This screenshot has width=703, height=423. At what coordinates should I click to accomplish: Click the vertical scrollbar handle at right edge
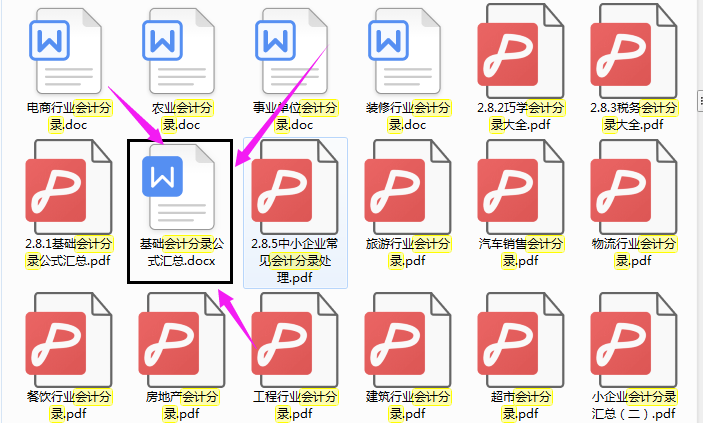pos(700,100)
